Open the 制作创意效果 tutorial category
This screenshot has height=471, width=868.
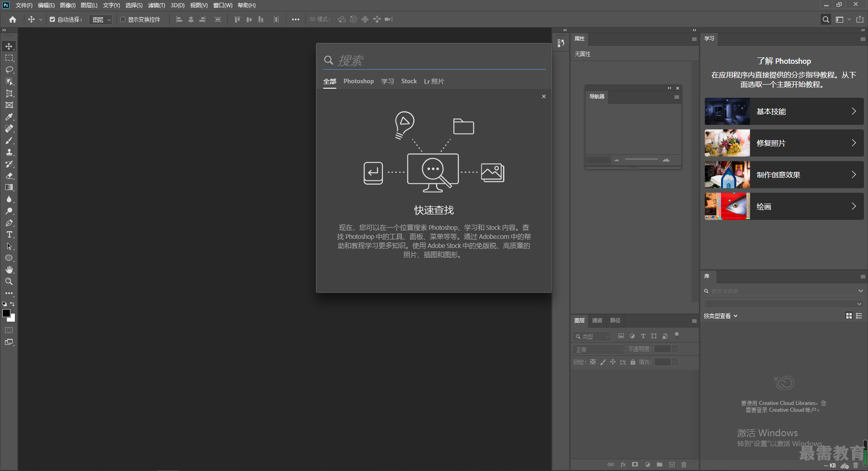(784, 175)
